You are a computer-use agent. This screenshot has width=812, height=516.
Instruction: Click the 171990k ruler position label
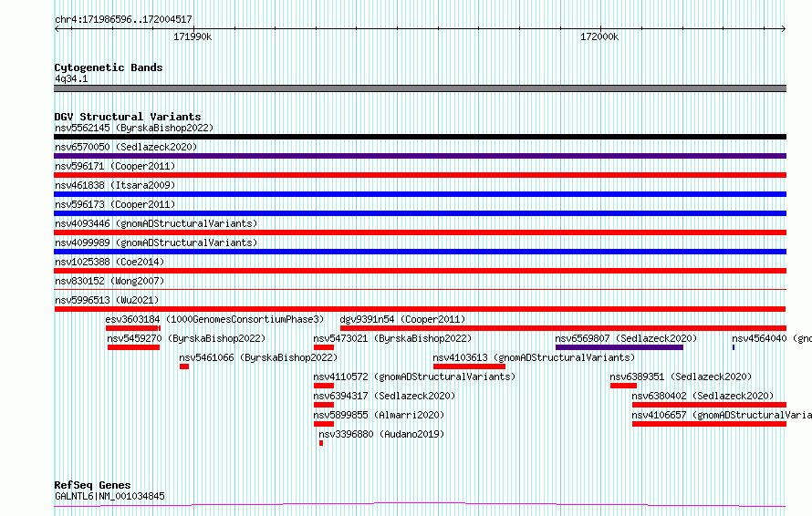tap(193, 36)
